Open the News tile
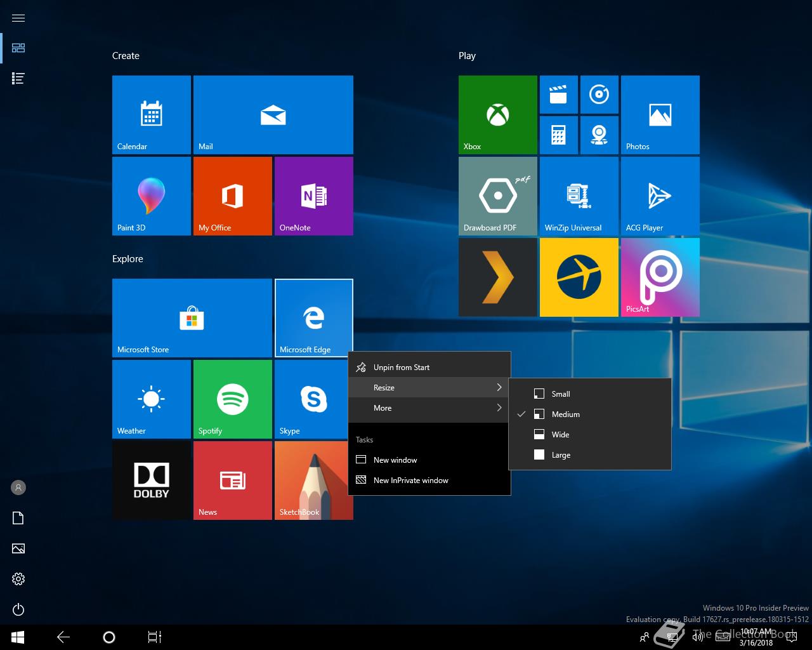812x650 pixels. tap(233, 481)
